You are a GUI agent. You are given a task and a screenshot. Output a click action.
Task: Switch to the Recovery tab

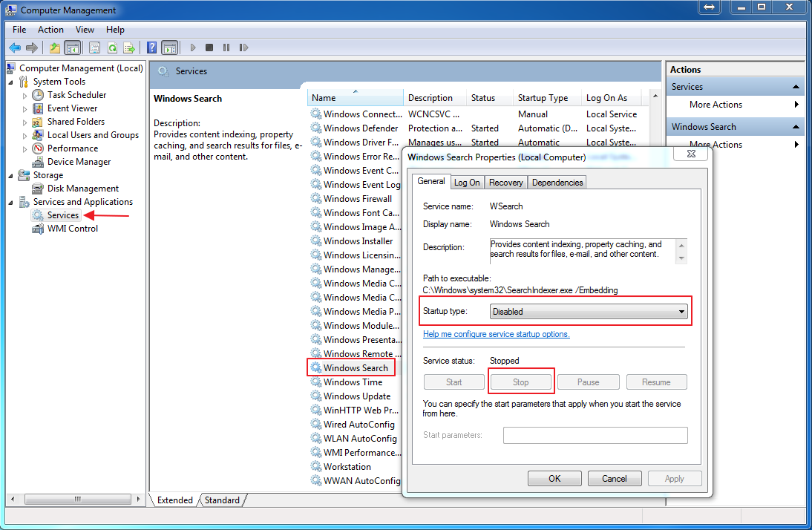click(505, 183)
